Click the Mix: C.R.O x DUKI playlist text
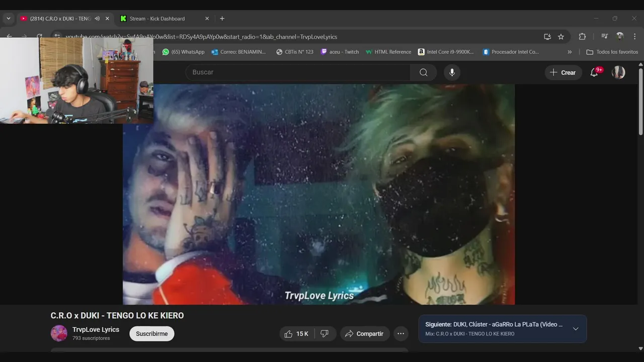The width and height of the screenshot is (644, 362). [470, 334]
